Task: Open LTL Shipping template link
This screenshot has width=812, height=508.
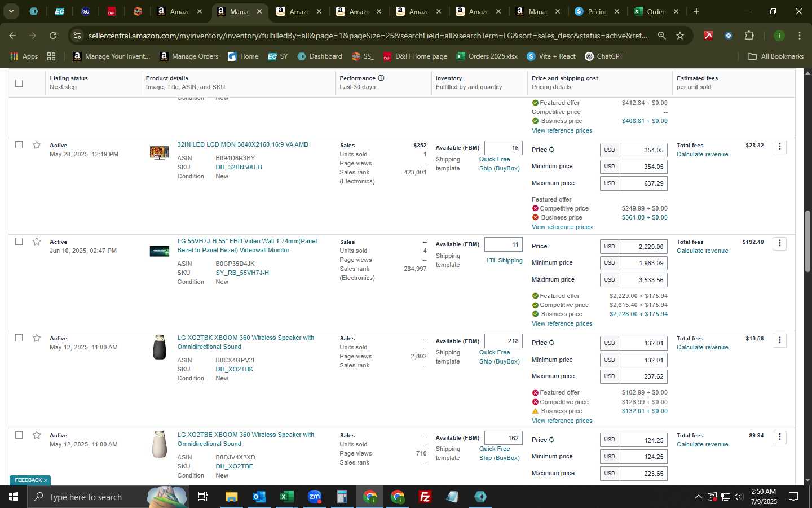Action: pyautogui.click(x=504, y=260)
